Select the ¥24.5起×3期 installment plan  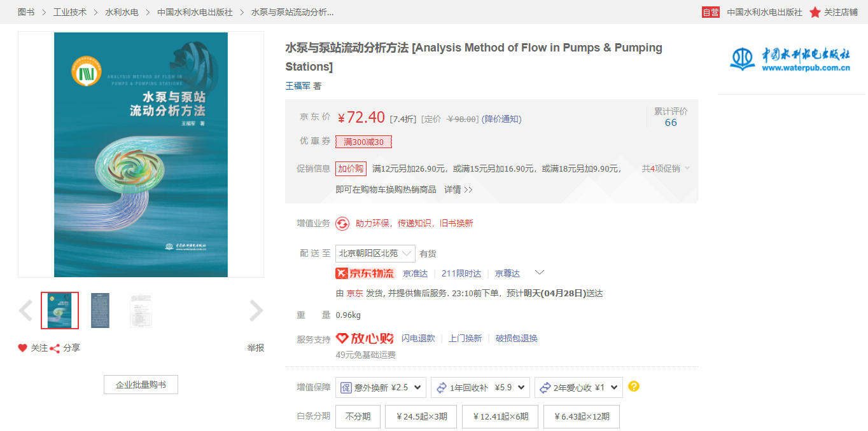(421, 416)
